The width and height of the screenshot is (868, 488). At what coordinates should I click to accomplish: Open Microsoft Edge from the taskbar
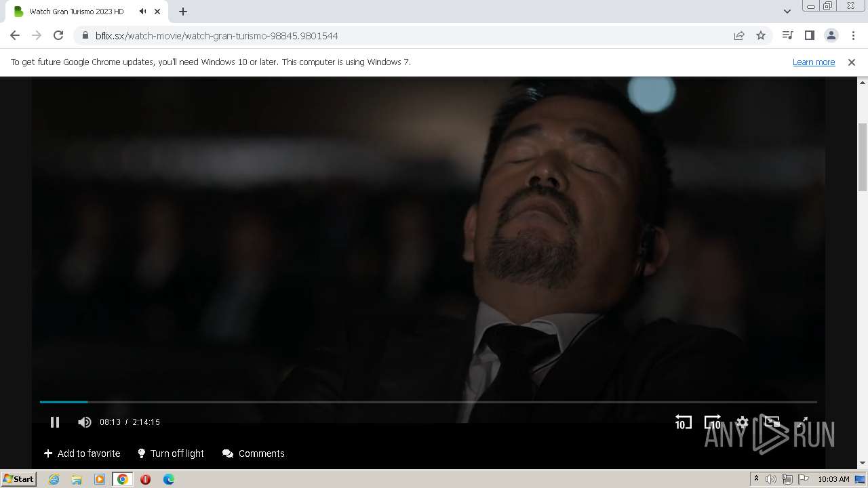coord(168,479)
